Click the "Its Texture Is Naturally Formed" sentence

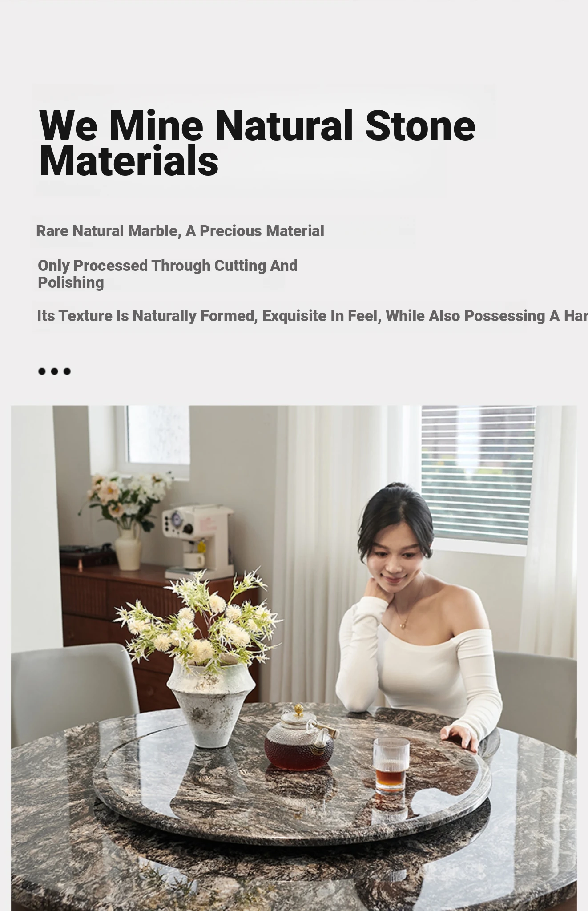pos(312,316)
